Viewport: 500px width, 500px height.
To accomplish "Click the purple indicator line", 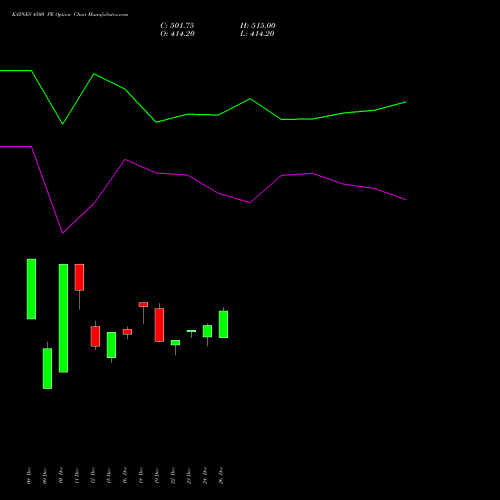I will pos(203,184).
